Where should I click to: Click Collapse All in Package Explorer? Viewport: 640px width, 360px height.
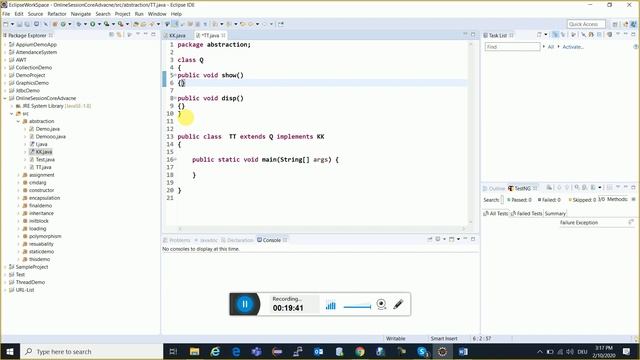pos(111,35)
